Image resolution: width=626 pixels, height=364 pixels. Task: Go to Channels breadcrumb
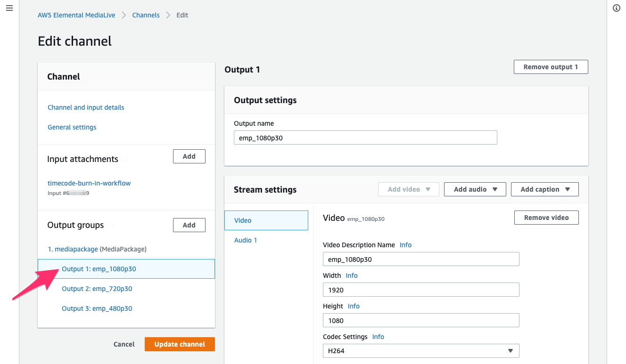(146, 15)
